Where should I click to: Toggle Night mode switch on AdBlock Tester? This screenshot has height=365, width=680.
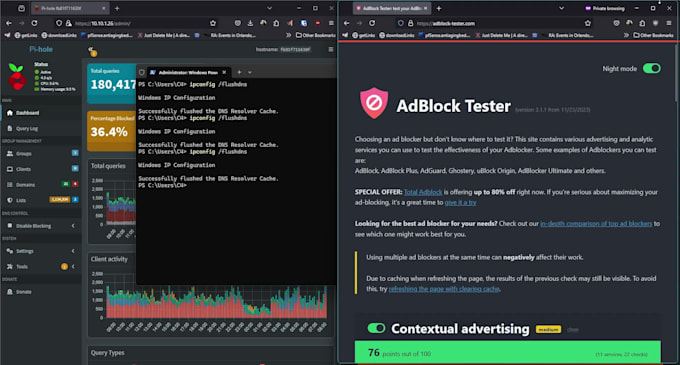[651, 68]
